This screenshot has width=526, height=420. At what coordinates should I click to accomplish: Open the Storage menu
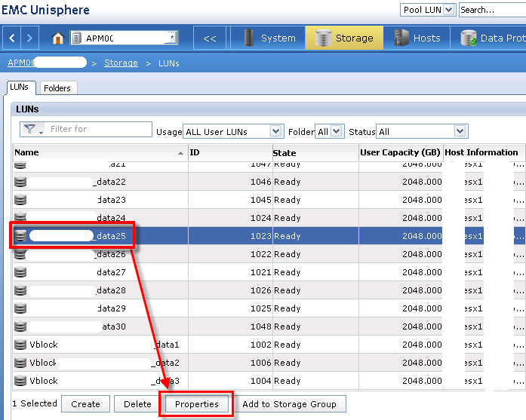point(344,38)
